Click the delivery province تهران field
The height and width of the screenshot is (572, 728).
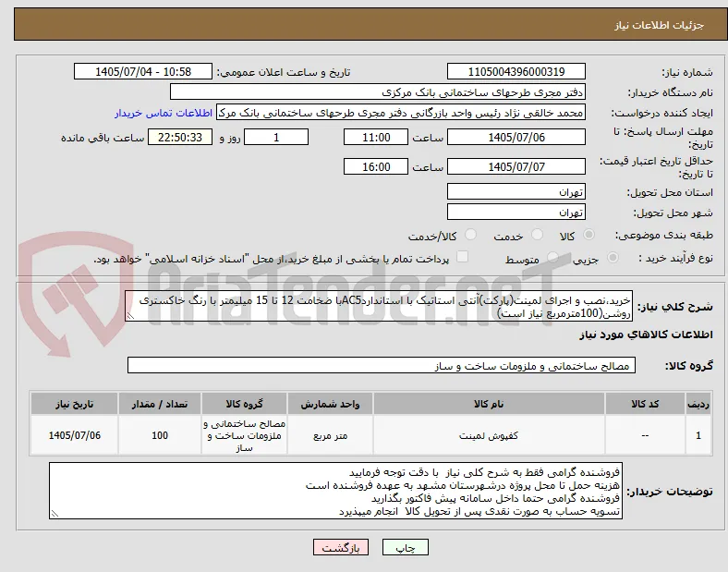tap(516, 192)
